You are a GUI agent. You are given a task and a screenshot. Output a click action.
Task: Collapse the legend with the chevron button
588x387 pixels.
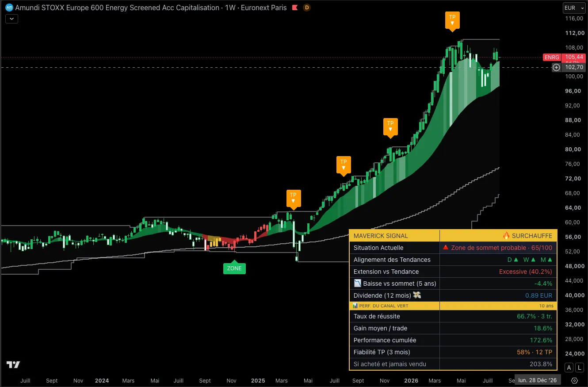(x=11, y=19)
